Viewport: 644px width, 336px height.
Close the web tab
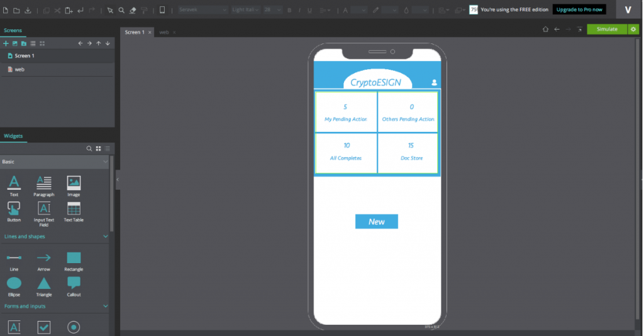pos(174,33)
